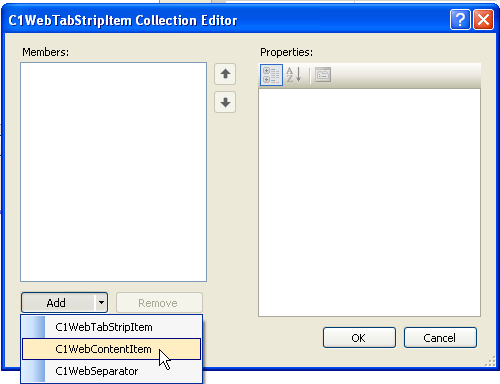Move selected member up
The image size is (500, 384).
pos(225,74)
